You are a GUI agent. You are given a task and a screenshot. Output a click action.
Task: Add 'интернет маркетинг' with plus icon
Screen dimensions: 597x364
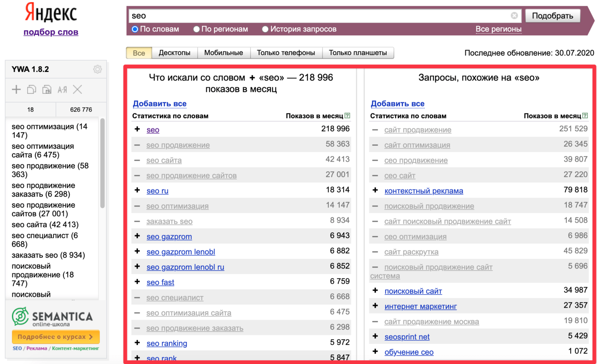pyautogui.click(x=375, y=306)
